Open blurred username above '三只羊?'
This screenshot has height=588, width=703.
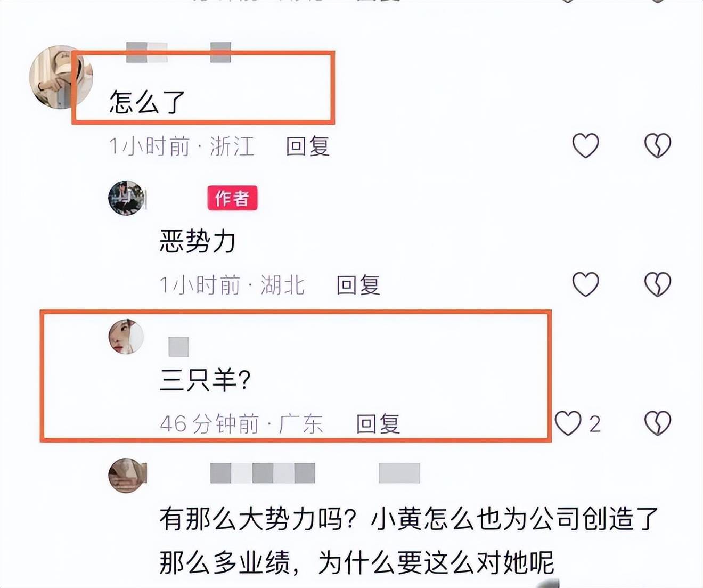178,347
